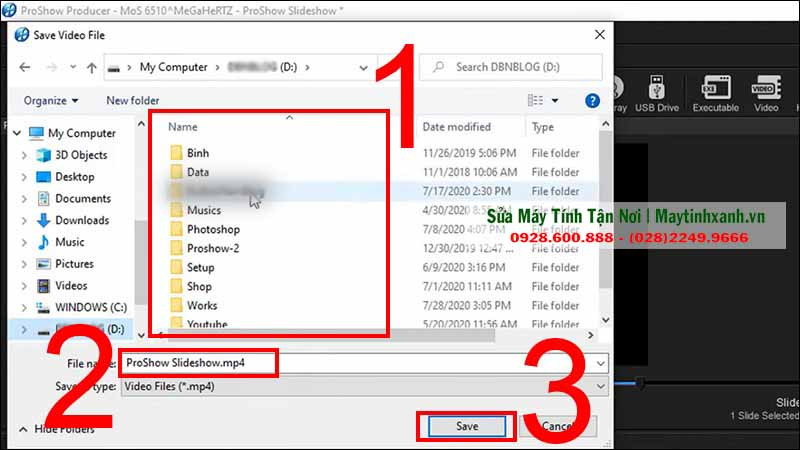Open the File name dropdown arrow
This screenshot has width=800, height=450.
point(601,364)
